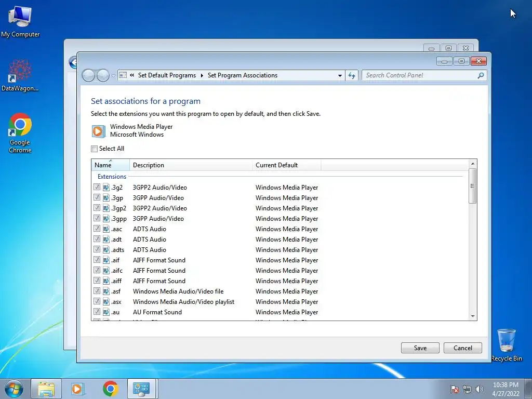Click the search magnifier icon
This screenshot has width=532, height=399.
tap(481, 75)
